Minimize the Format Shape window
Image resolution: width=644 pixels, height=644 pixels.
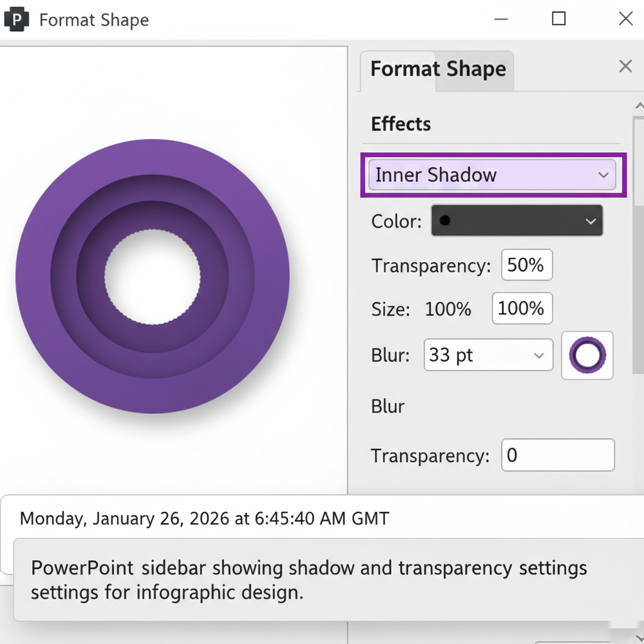pos(501,19)
